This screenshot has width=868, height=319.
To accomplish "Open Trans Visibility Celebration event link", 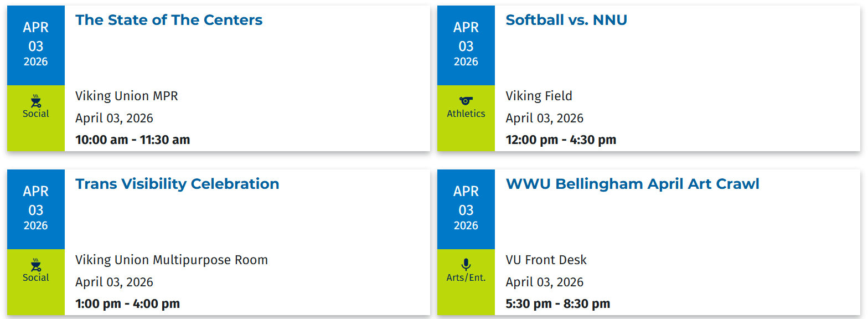I will pos(177,184).
